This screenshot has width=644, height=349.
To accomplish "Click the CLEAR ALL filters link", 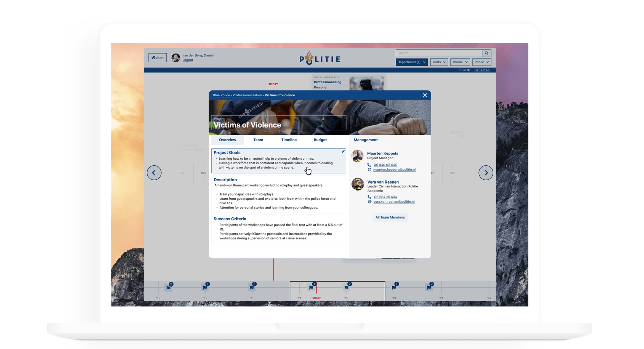I will click(x=483, y=70).
